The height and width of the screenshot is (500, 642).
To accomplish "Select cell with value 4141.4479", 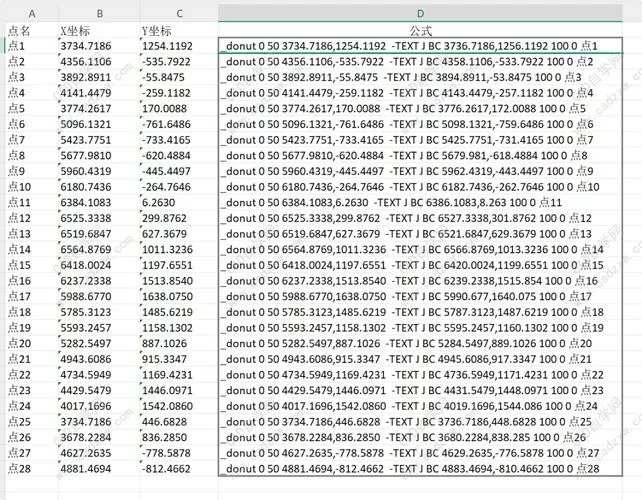I will (99, 93).
